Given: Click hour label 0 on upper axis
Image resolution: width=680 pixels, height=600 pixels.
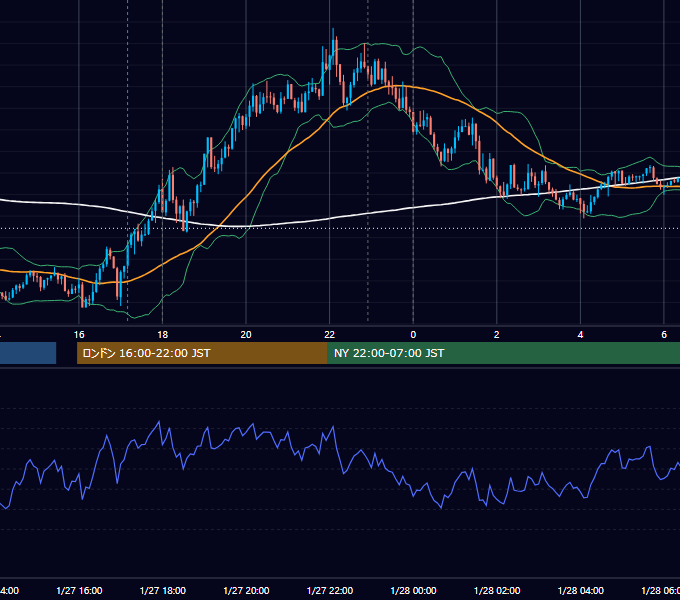Looking at the screenshot, I should point(413,335).
